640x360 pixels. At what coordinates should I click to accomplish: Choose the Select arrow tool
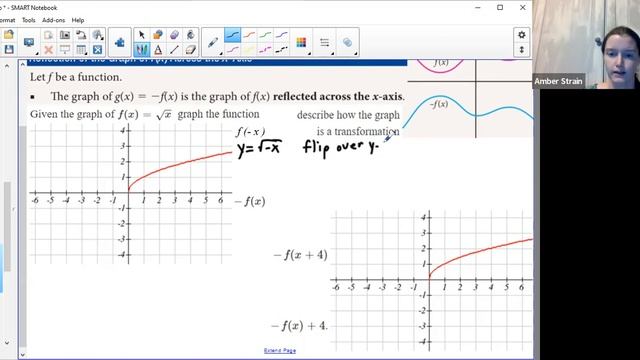[x=141, y=35]
